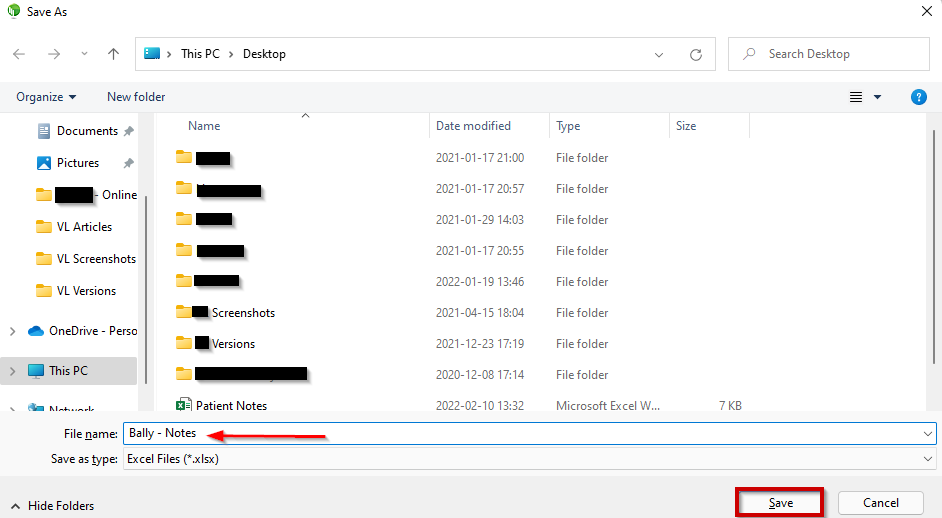Select folder modified 2021-01-17 20:57

click(x=461, y=189)
